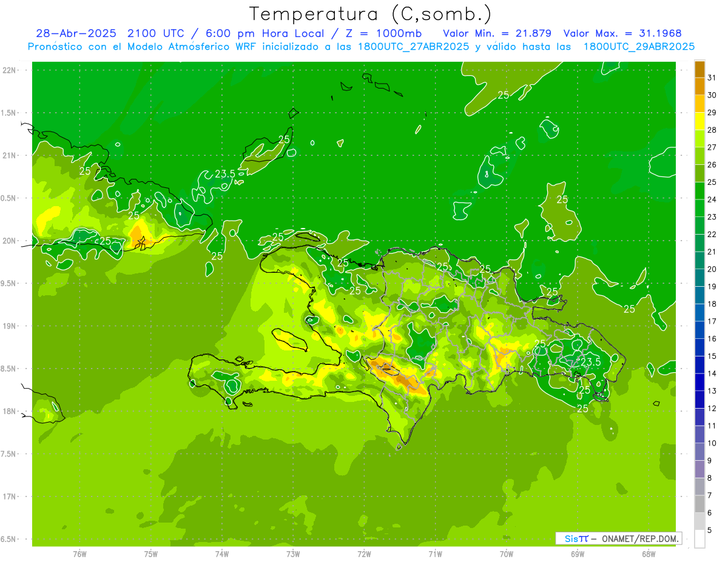Pick the legend color band between 9 and 10
The height and width of the screenshot is (562, 728).
[699, 452]
